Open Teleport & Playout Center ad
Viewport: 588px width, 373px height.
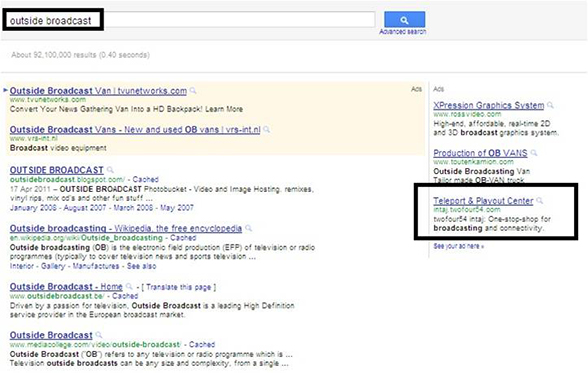coord(483,201)
